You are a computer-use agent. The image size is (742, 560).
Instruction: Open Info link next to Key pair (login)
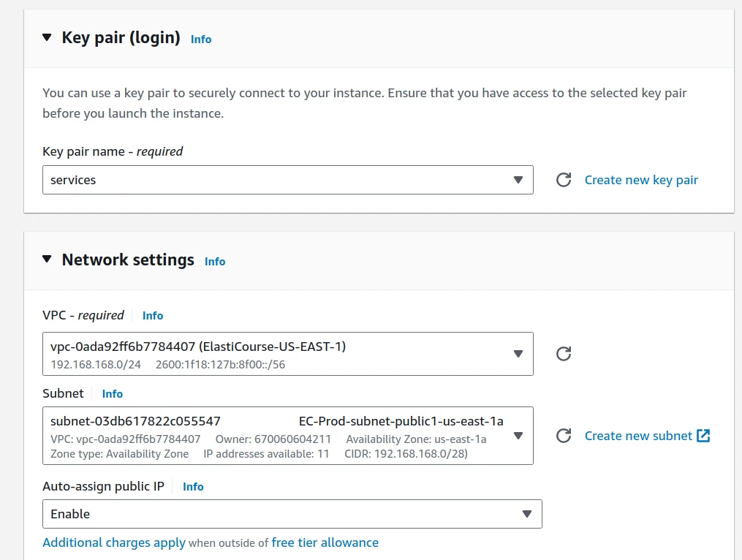[201, 39]
